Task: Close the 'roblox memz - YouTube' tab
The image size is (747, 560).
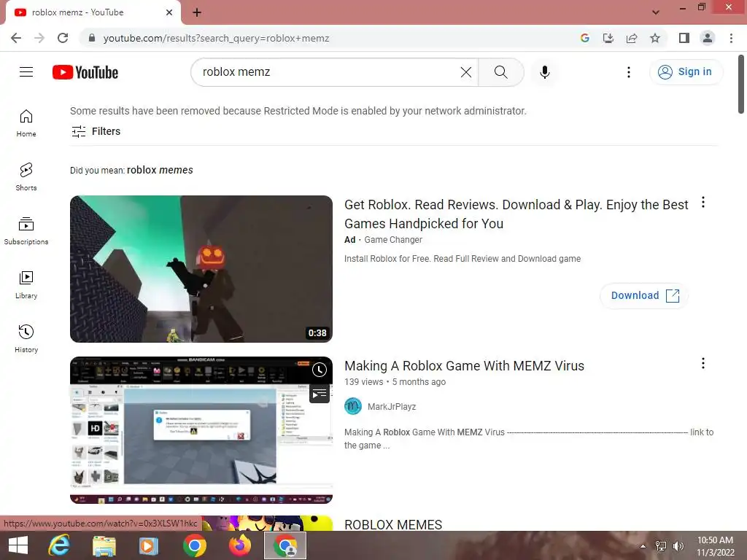Action: (x=169, y=12)
